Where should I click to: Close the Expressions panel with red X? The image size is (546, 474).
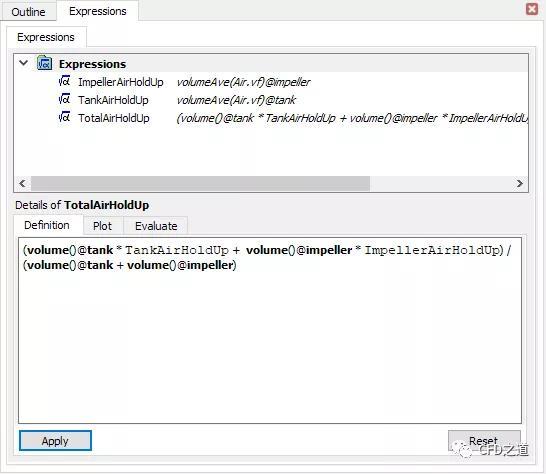[x=532, y=9]
